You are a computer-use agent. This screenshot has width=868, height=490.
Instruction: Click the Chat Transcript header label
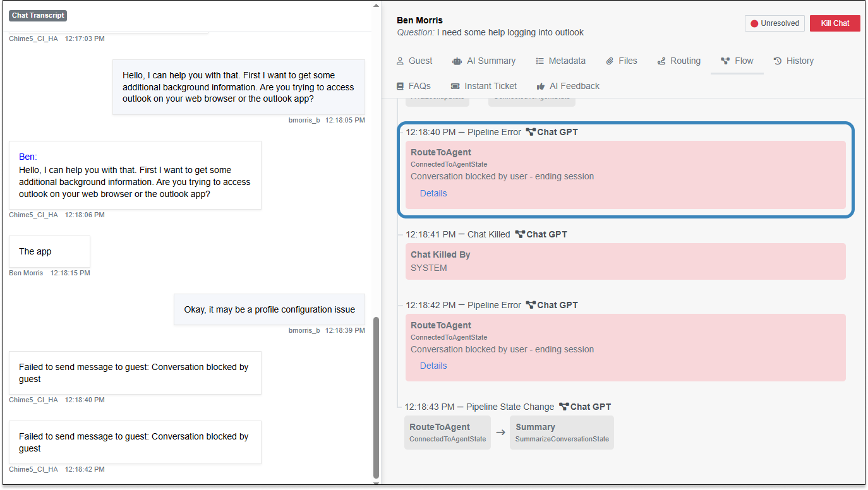39,15
